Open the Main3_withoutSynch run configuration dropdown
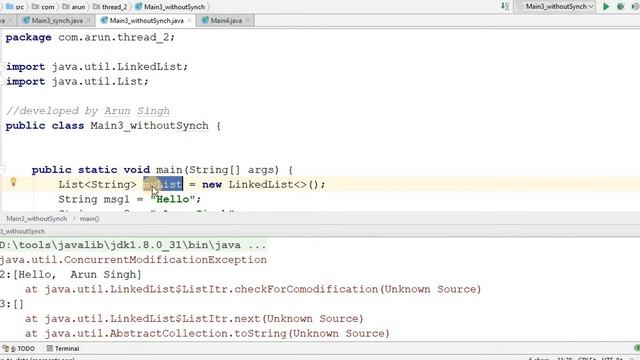 (x=555, y=7)
